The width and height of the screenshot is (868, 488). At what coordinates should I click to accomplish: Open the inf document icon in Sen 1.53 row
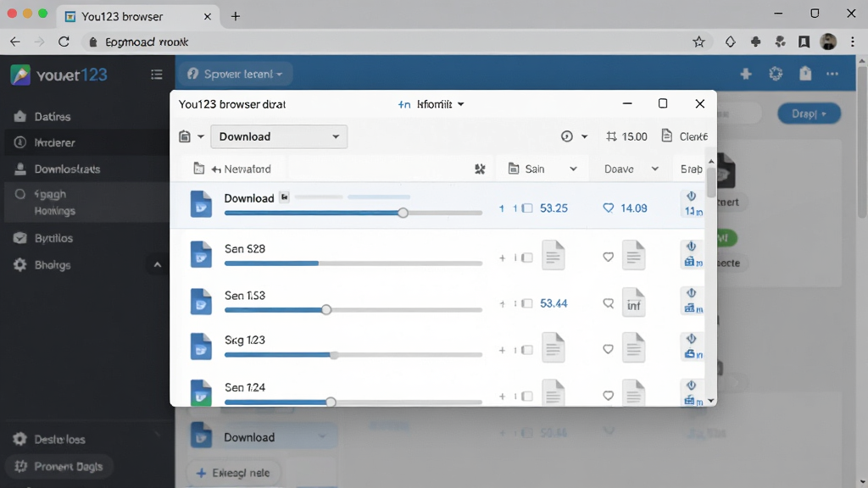click(x=633, y=302)
